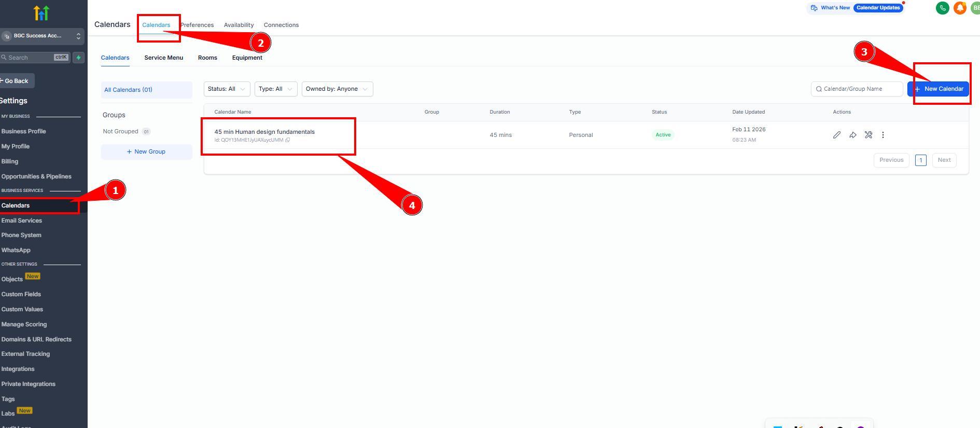
Task: Open the orange notifications bell icon
Action: [x=959, y=8]
